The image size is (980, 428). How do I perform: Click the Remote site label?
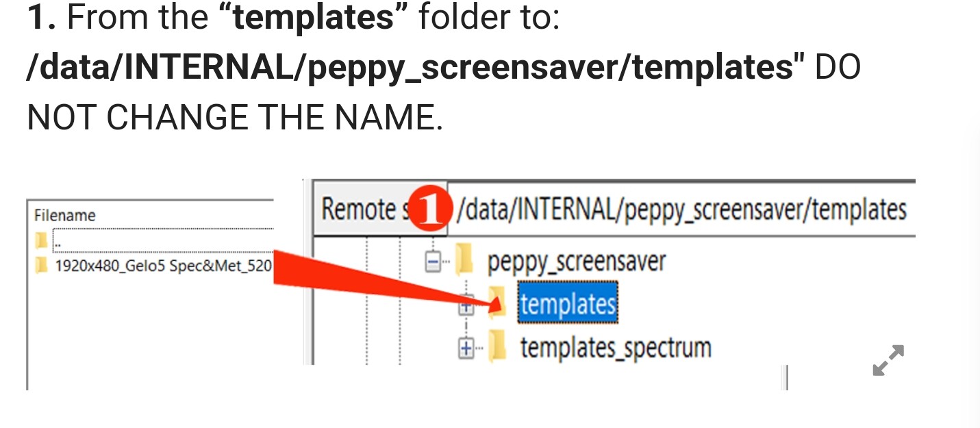coord(363,210)
